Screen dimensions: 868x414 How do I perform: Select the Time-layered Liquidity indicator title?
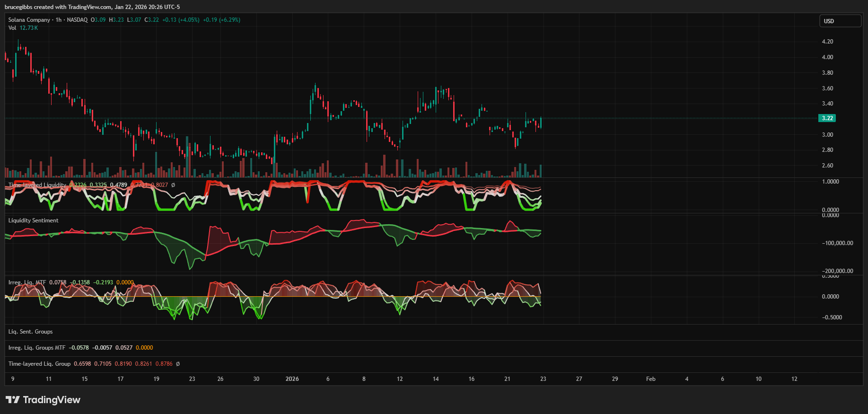(37, 185)
